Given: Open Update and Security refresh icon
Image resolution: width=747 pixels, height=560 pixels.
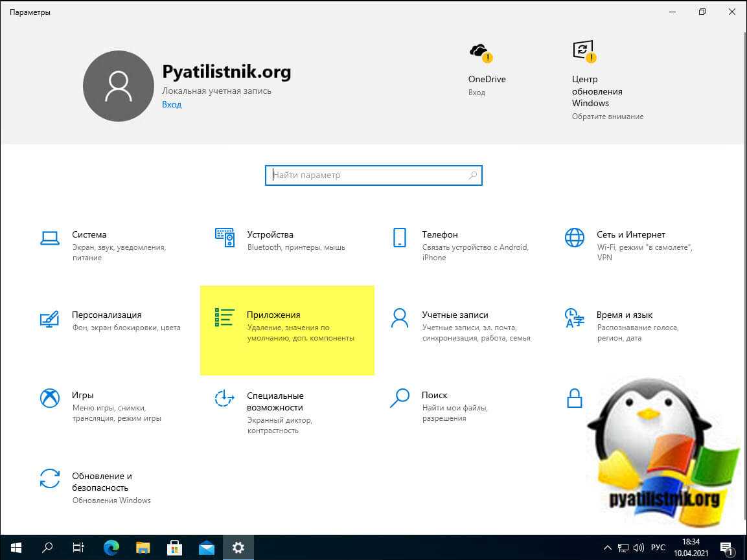Looking at the screenshot, I should (50, 478).
